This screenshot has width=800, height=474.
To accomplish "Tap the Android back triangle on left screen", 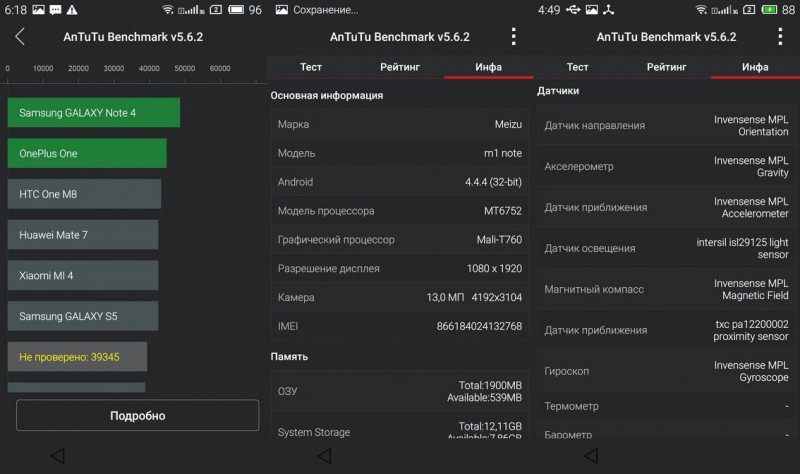I will pos(58,456).
